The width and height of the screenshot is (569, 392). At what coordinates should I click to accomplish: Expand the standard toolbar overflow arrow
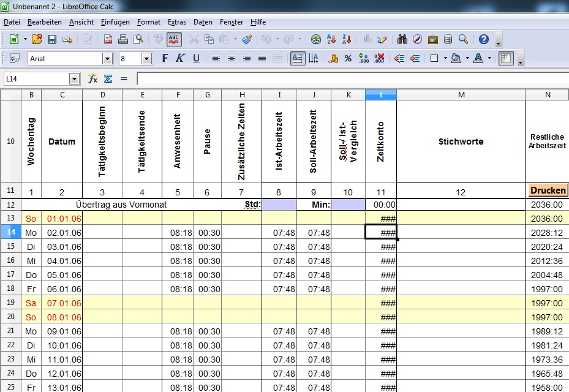coord(498,40)
